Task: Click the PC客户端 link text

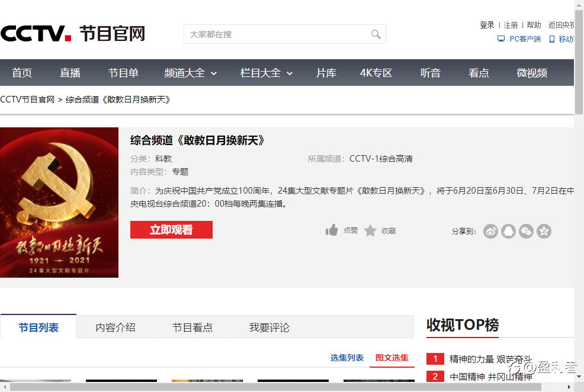Action: click(x=525, y=38)
